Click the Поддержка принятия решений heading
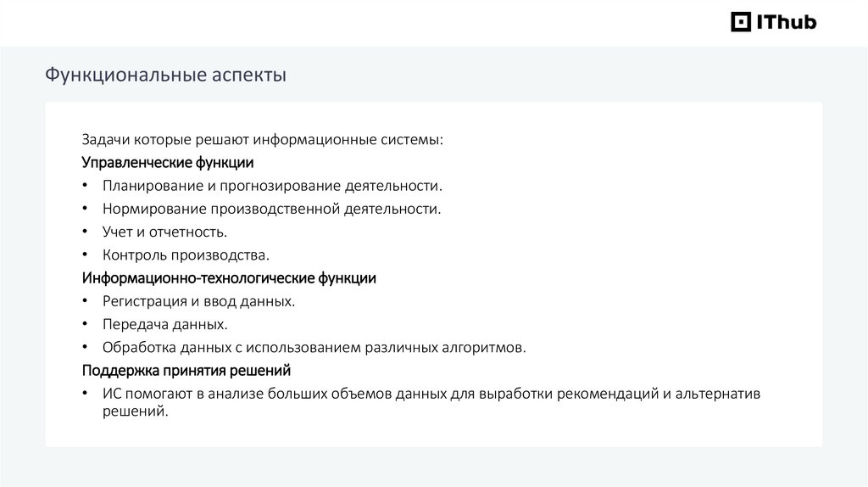868x487 pixels. click(186, 370)
